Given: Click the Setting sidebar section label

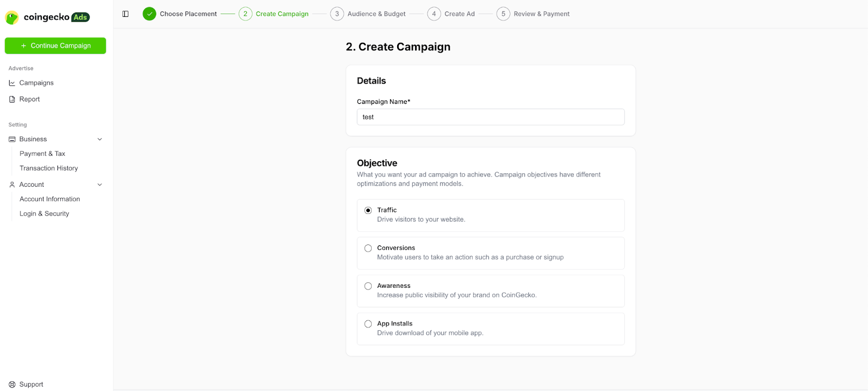Looking at the screenshot, I should (x=18, y=125).
